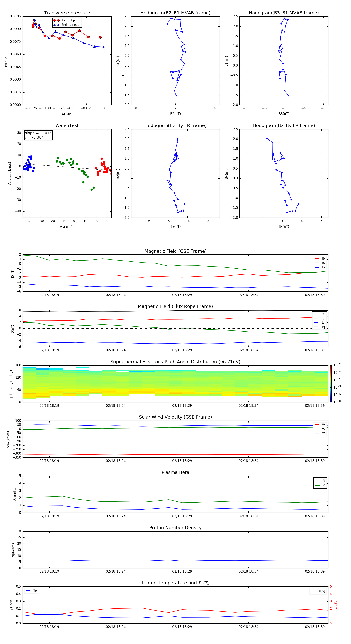This screenshot has width=351, height=644.
Task: Click the 'Bz(nT)' x-axis label
Action: point(175,227)
